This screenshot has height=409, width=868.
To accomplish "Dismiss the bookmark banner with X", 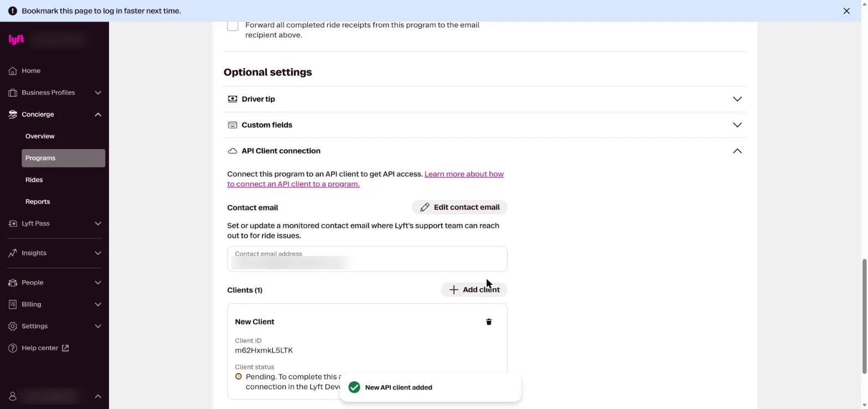I will coord(846,11).
